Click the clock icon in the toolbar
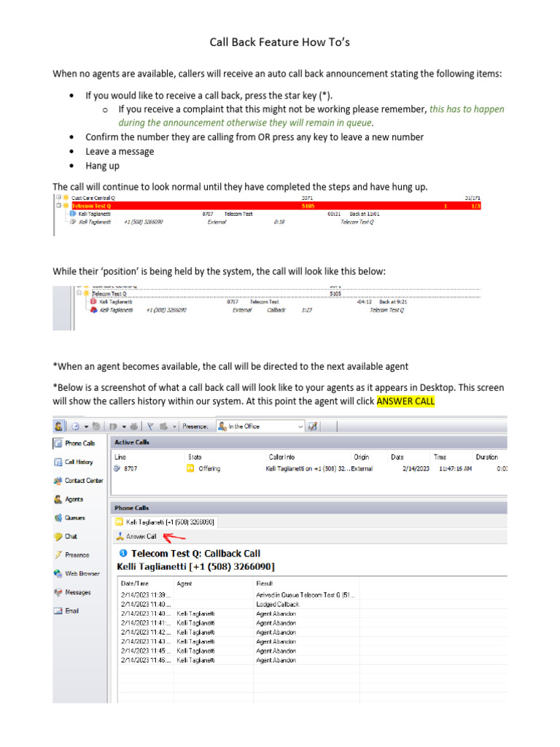The image size is (560, 747). [x=75, y=426]
